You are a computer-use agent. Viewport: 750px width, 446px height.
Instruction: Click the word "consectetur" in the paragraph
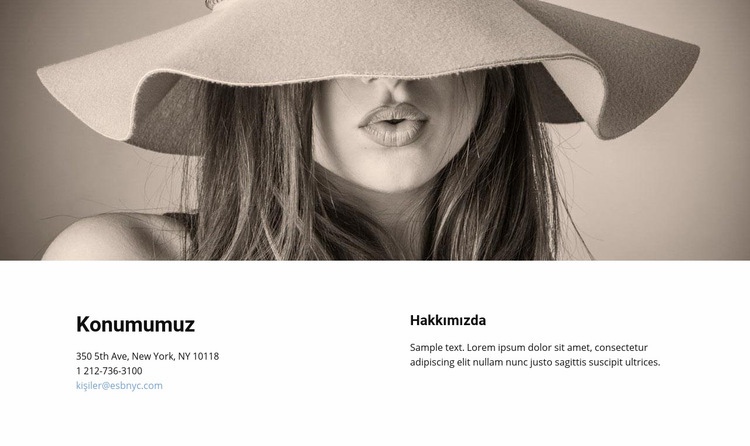pos(621,347)
